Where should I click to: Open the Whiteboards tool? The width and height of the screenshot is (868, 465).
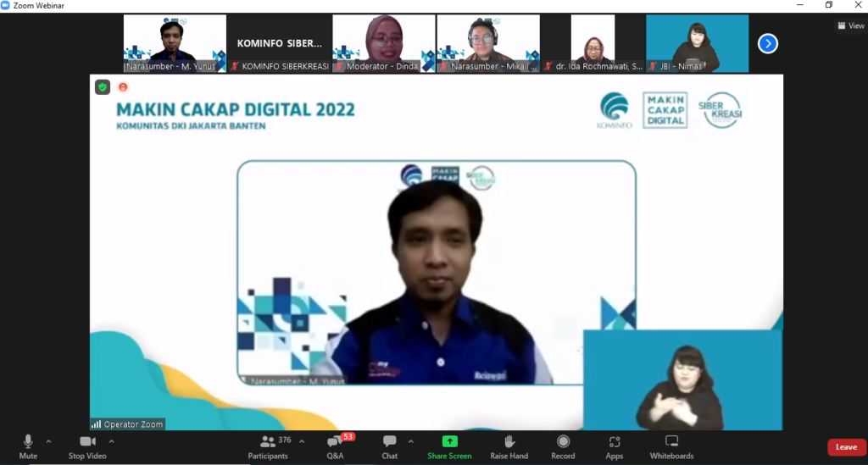tap(671, 441)
